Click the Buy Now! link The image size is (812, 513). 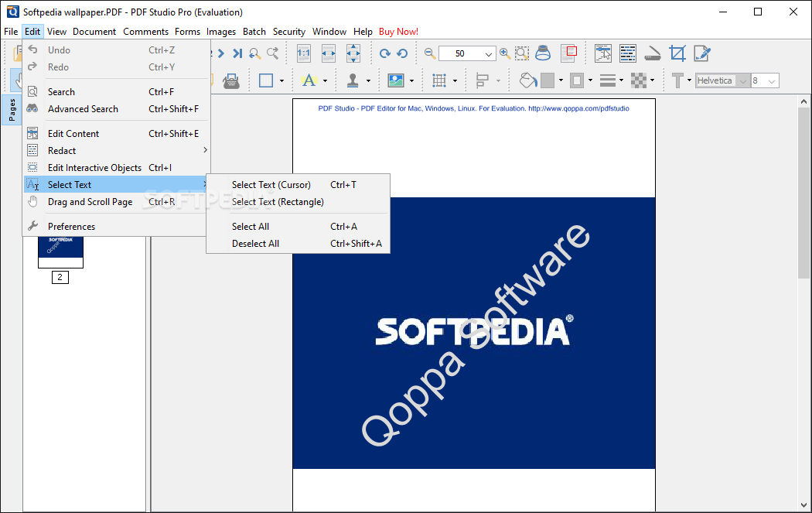(x=398, y=32)
